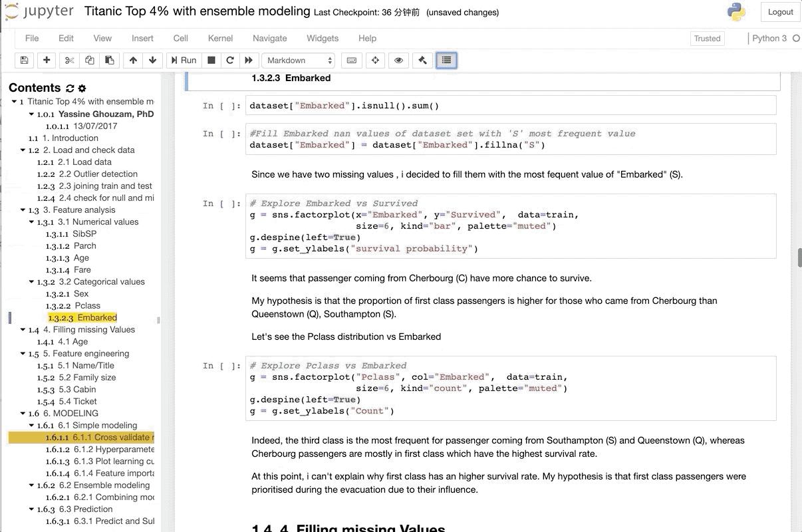Copy selected cells with the copy icon
802x532 pixels.
click(90, 60)
